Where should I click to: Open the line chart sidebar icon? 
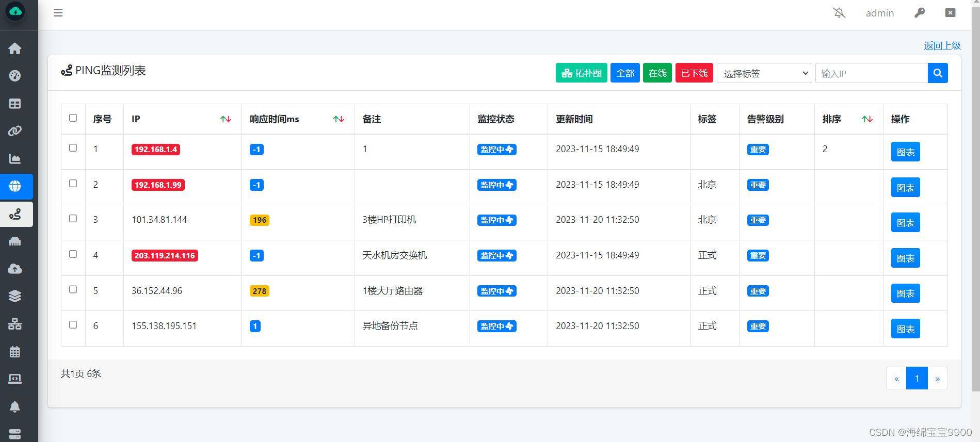coord(15,159)
